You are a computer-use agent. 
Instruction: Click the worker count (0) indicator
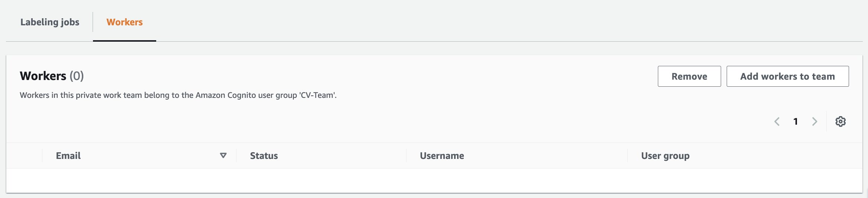pos(77,76)
